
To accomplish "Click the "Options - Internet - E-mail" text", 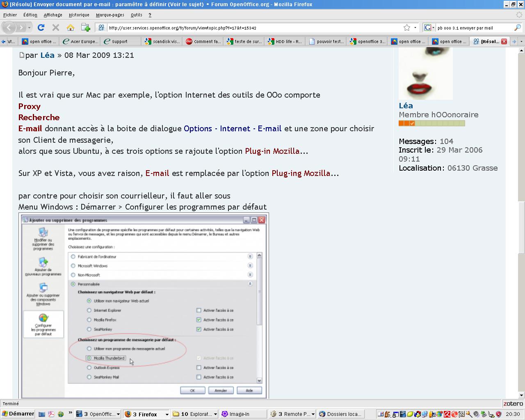I will (233, 128).
